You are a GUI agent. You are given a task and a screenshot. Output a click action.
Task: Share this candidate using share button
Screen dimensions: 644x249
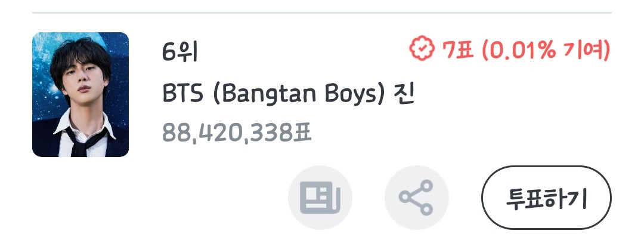click(416, 198)
